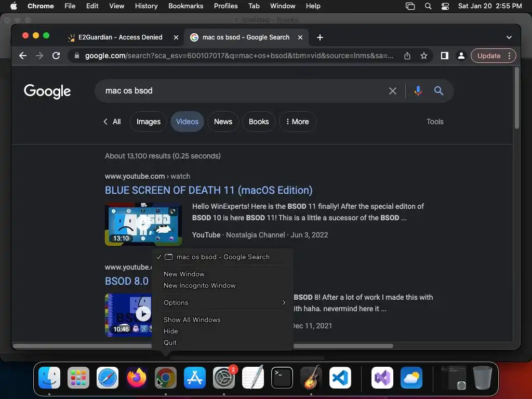Open GarageBand from the Dock
This screenshot has width=532, height=399.
pyautogui.click(x=311, y=377)
